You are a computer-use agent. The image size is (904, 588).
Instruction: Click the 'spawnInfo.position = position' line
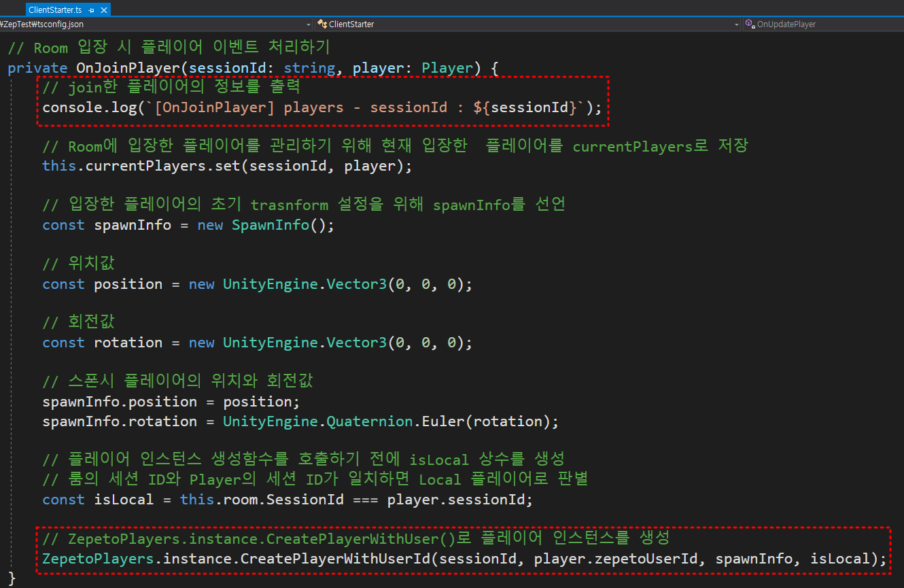pos(171,401)
